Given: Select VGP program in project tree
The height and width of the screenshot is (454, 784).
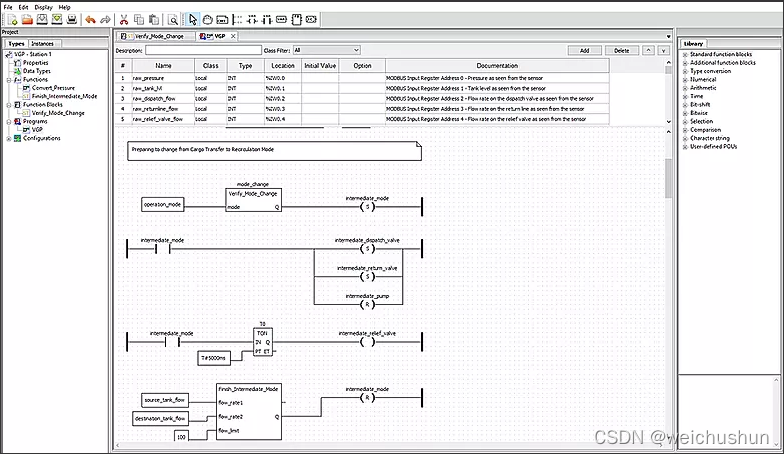Looking at the screenshot, I should point(37,130).
